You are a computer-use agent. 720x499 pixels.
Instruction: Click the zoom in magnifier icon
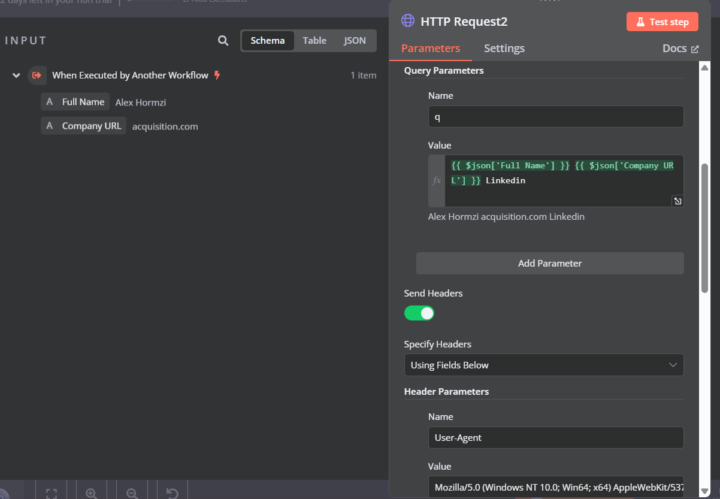point(91,492)
